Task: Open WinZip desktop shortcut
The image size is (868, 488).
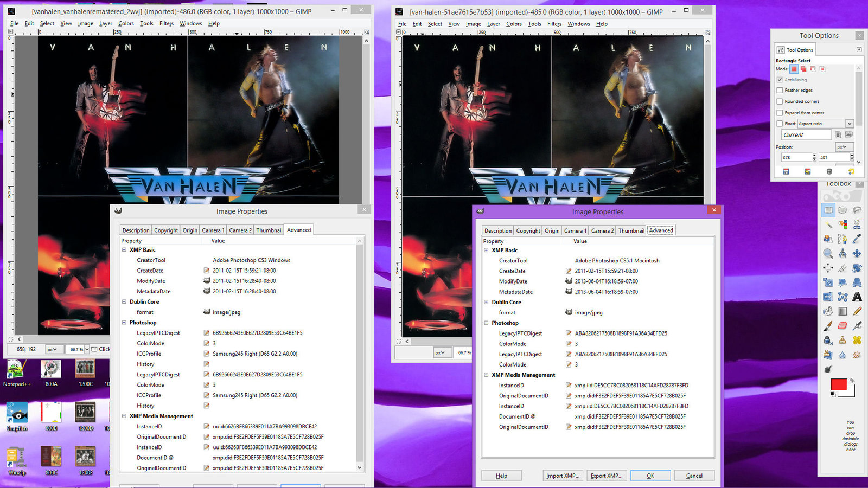Action: [16, 462]
